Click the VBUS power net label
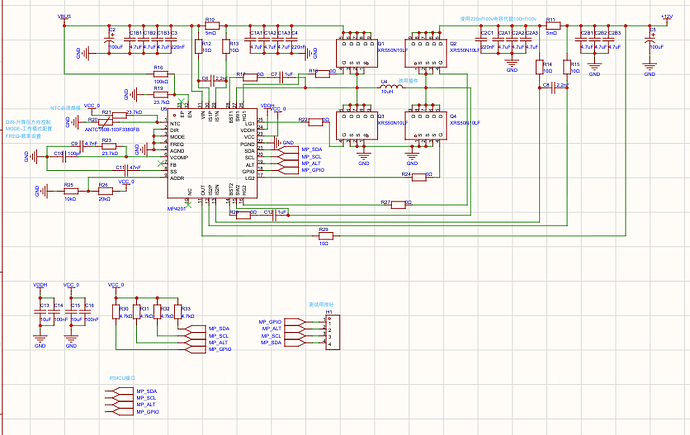The width and height of the screenshot is (690, 435). (64, 17)
